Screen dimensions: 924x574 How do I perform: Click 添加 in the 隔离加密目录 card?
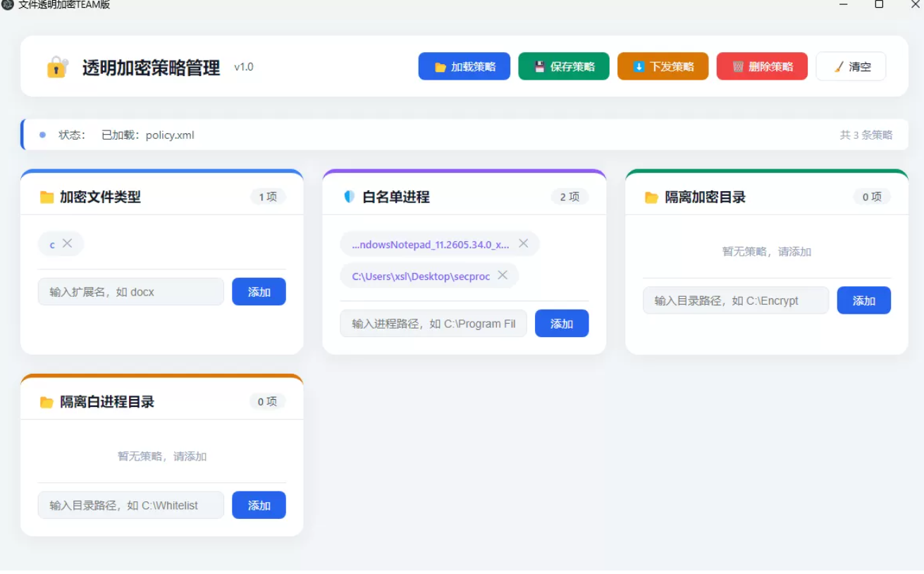point(864,300)
